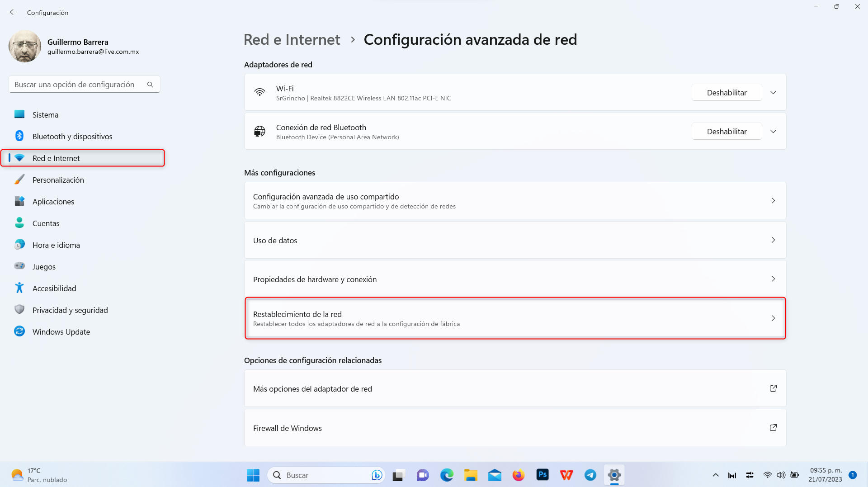This screenshot has width=868, height=487.
Task: Open external link icon for Firewall de Windows
Action: pyautogui.click(x=773, y=428)
